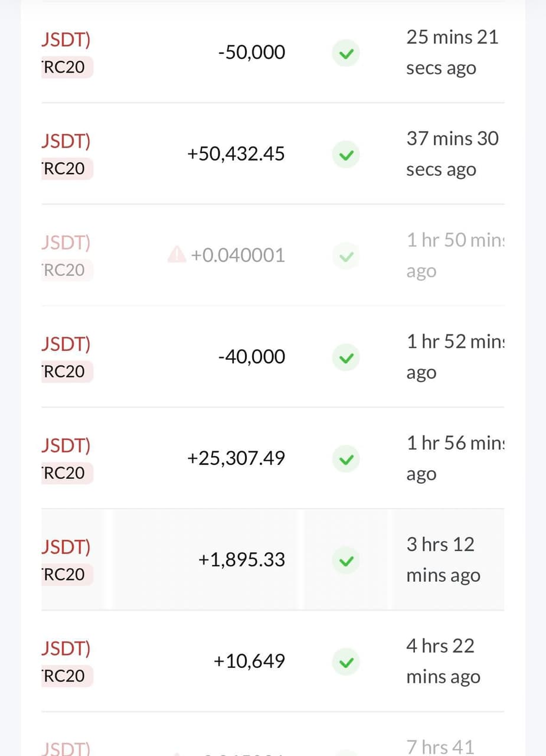Image resolution: width=546 pixels, height=756 pixels.
Task: Click the green check for the -40,000 transfer
Action: (x=346, y=358)
